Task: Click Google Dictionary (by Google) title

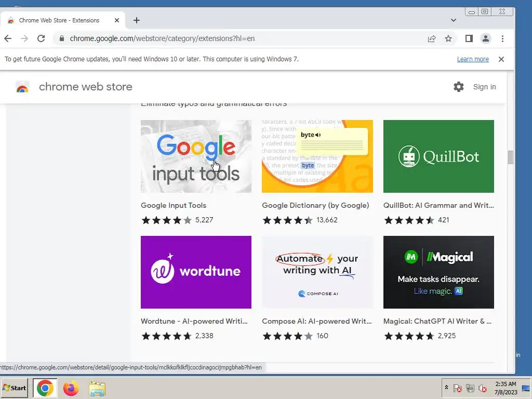Action: pyautogui.click(x=315, y=205)
